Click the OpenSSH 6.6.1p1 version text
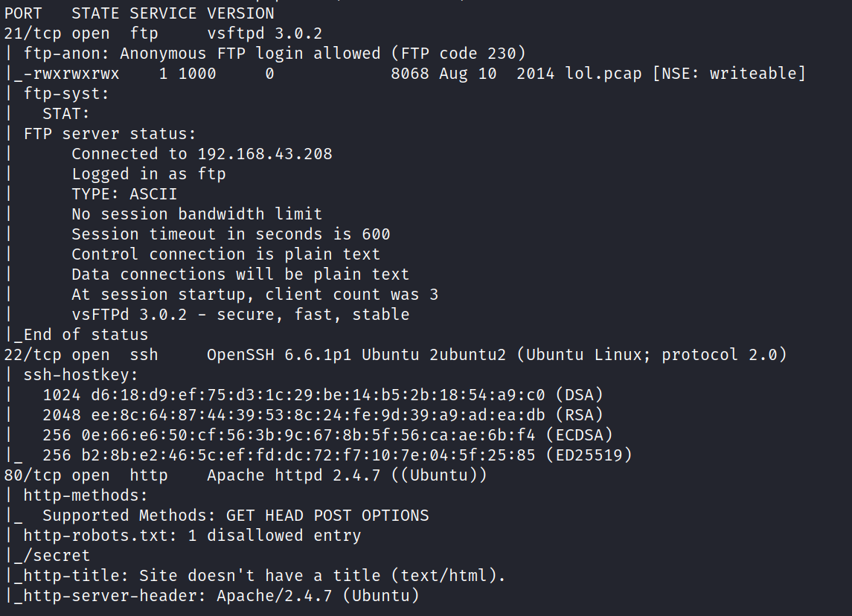 point(280,355)
